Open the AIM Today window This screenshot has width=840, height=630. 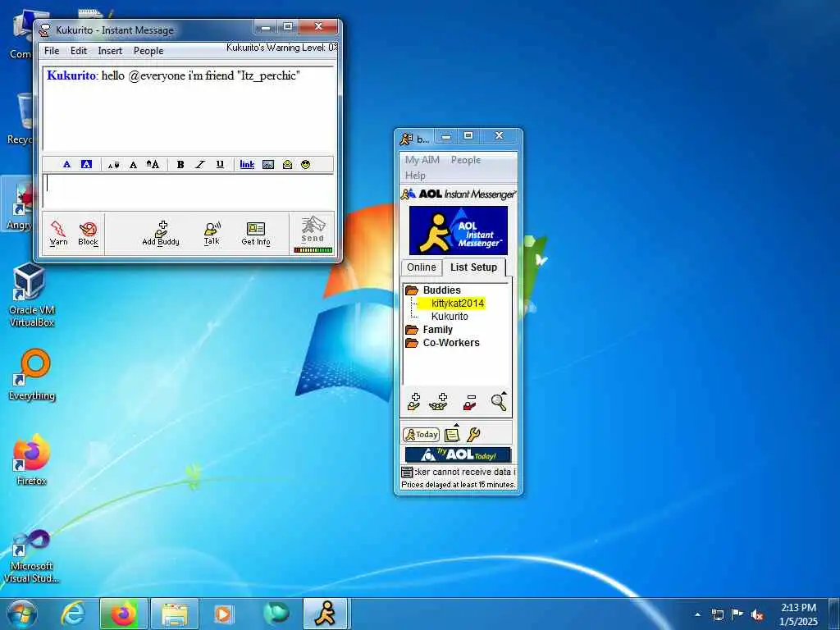click(421, 435)
